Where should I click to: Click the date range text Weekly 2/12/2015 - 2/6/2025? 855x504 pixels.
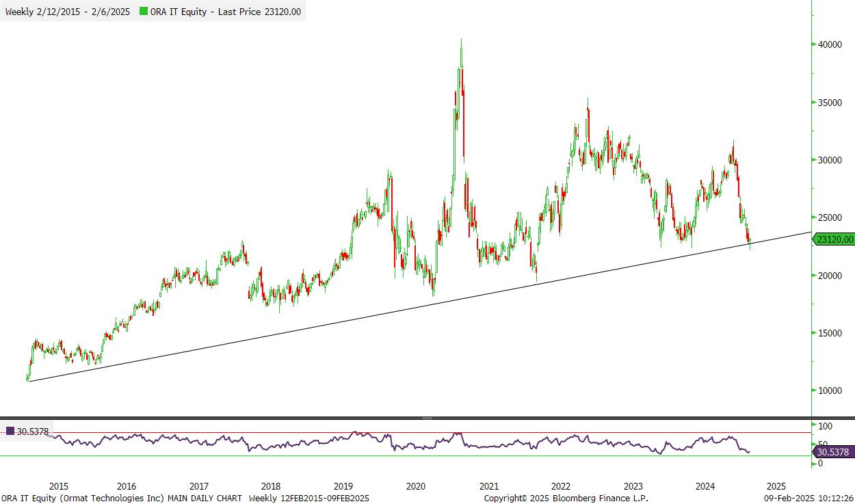point(66,12)
